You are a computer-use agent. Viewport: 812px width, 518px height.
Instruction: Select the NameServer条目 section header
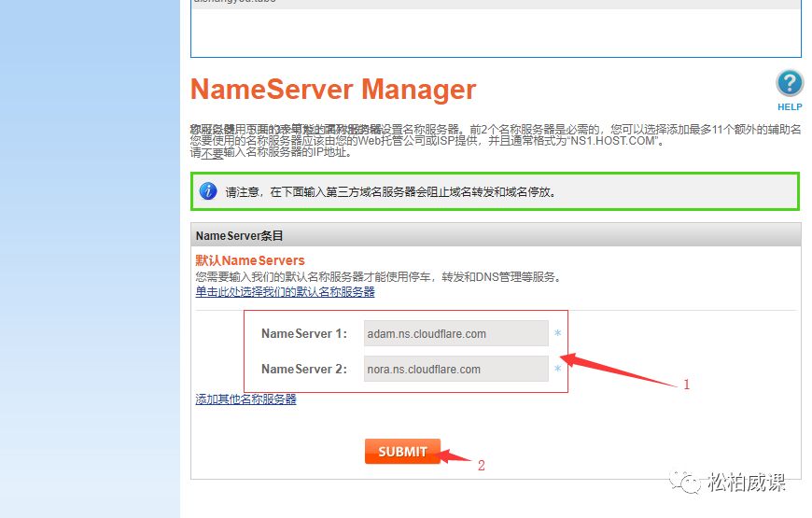pyautogui.click(x=240, y=236)
